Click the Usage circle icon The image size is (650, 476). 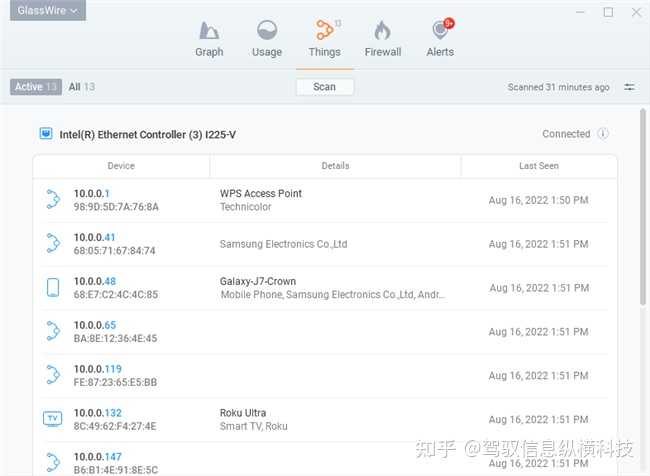click(267, 30)
